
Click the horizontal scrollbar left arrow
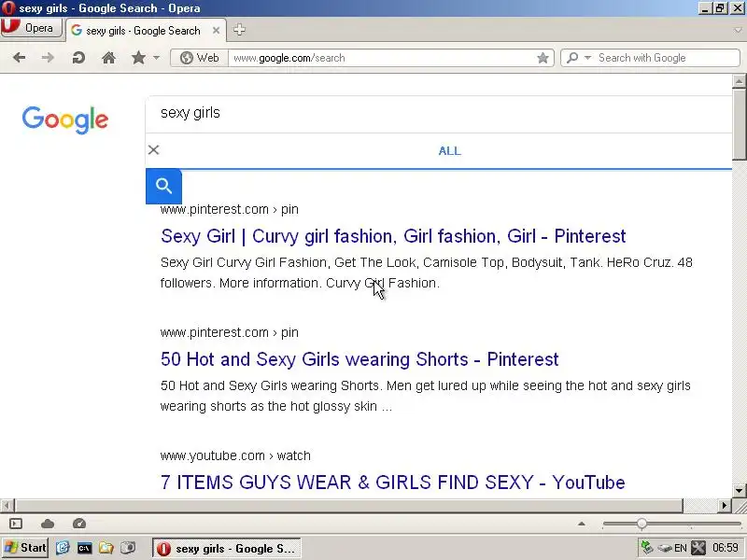pyautogui.click(x=7, y=505)
